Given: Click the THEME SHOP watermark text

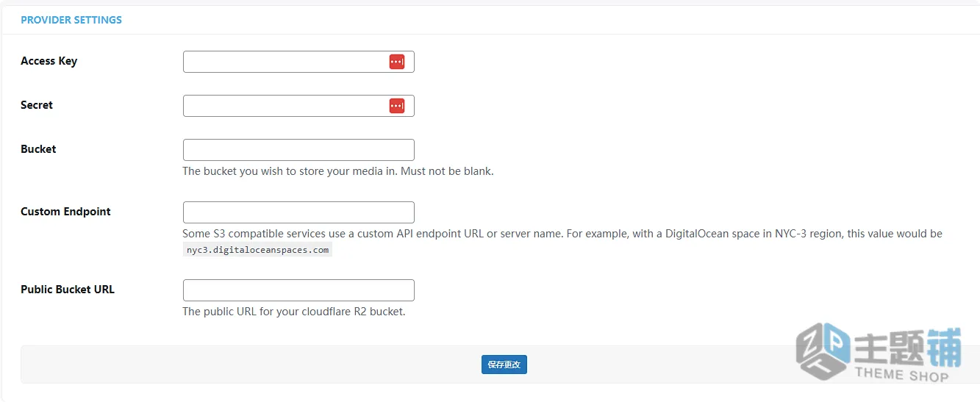Looking at the screenshot, I should (x=902, y=375).
